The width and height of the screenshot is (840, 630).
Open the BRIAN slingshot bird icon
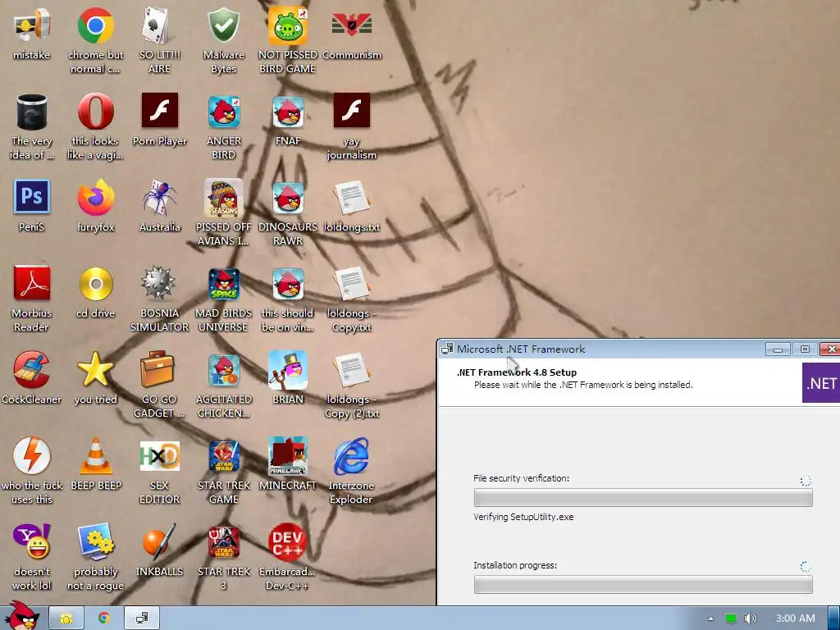[x=288, y=370]
